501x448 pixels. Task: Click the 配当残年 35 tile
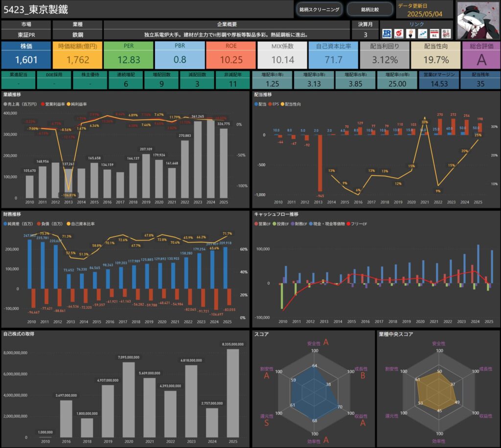tap(480, 80)
